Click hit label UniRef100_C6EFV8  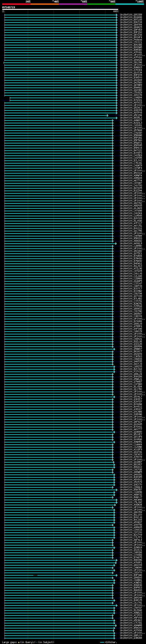tap(131, 286)
